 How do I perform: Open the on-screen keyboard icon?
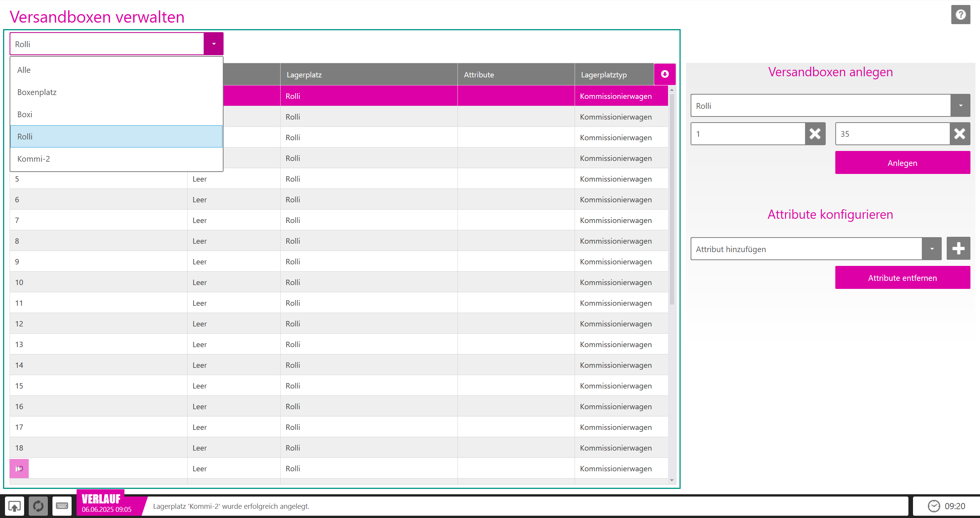pyautogui.click(x=62, y=506)
